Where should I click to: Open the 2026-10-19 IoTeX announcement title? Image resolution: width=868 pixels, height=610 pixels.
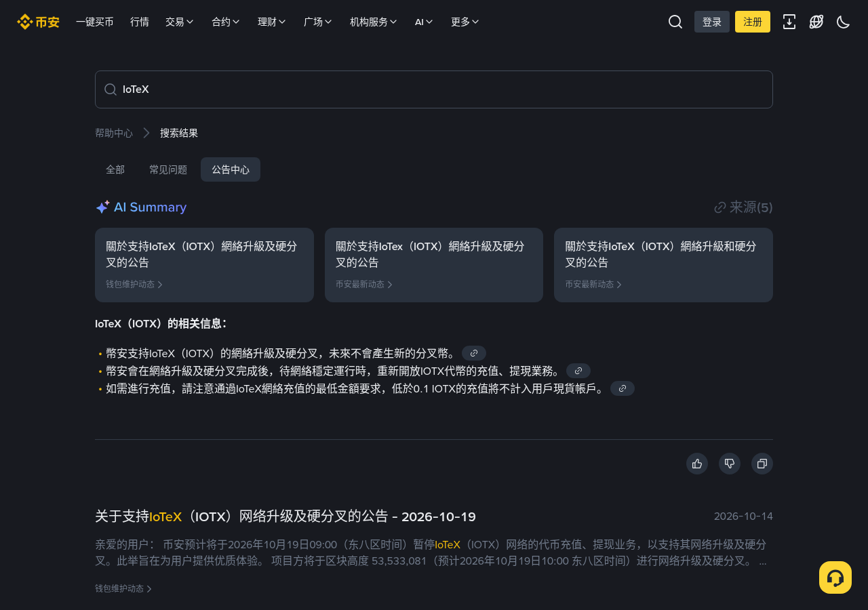285,516
